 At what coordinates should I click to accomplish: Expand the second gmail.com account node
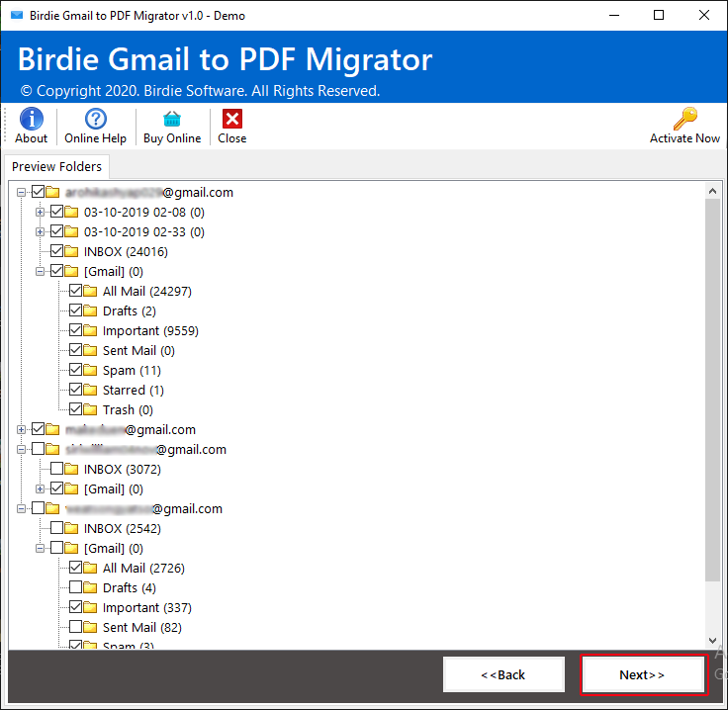pyautogui.click(x=21, y=430)
